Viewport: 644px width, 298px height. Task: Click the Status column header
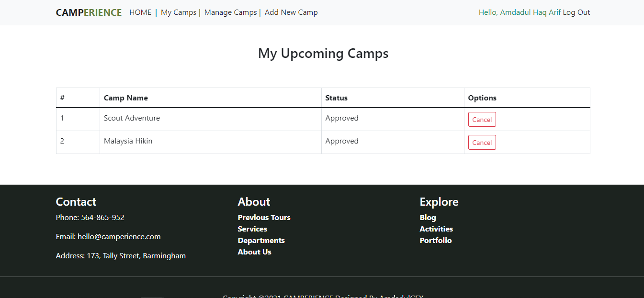pos(336,98)
